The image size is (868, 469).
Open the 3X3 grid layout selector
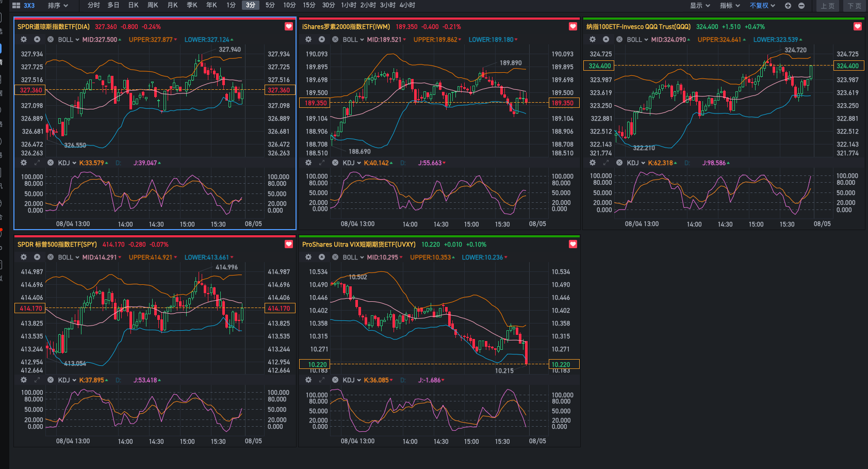(23, 6)
